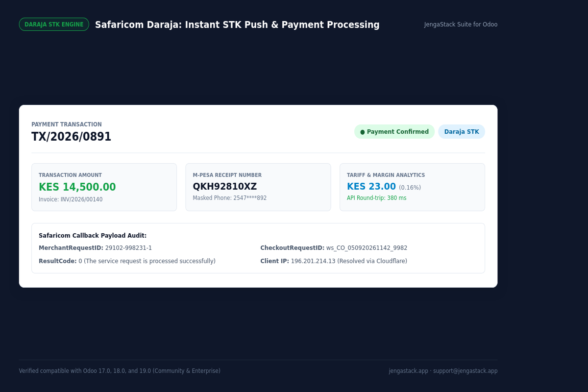Click the Client IP 196.201.214.13 line
The height and width of the screenshot is (392, 588).
(x=334, y=261)
